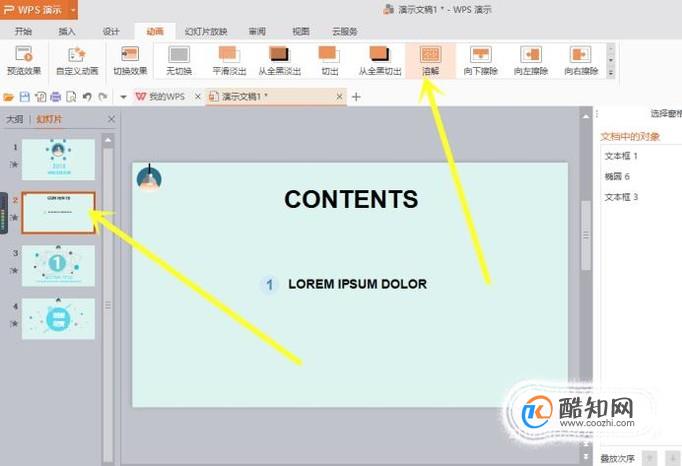Click the print preview icon
The height and width of the screenshot is (466, 682).
pyautogui.click(x=71, y=97)
